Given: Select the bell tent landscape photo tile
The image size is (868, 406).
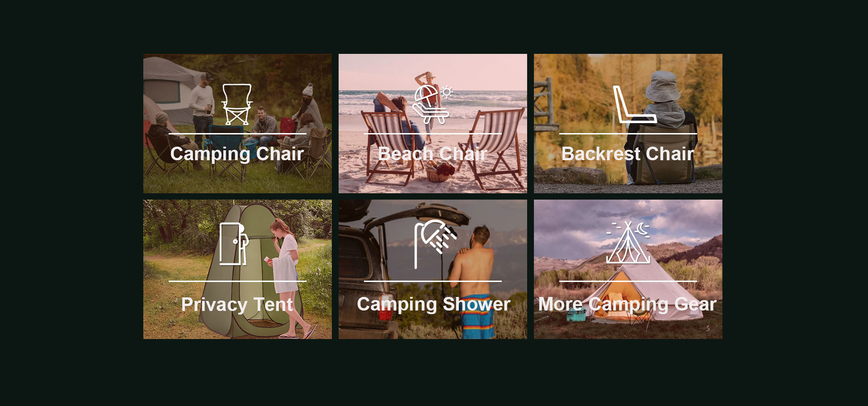Looking at the screenshot, I should coord(628,269).
